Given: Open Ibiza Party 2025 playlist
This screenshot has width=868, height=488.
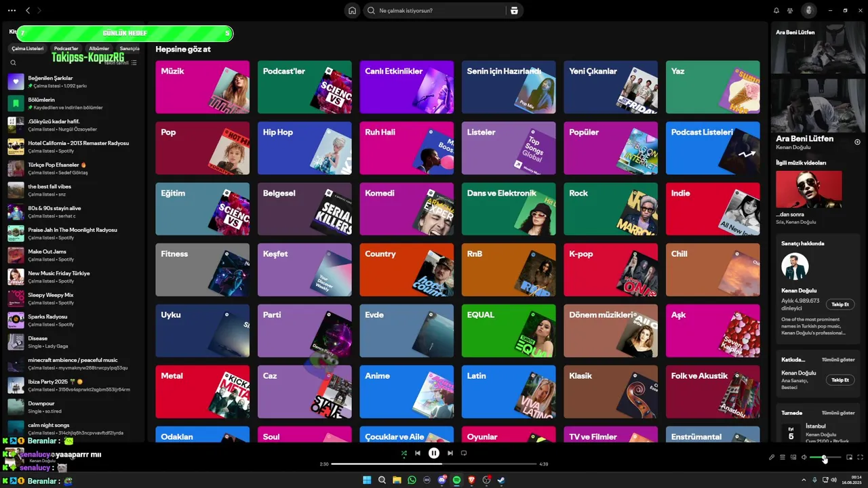Looking at the screenshot, I should click(x=73, y=386).
